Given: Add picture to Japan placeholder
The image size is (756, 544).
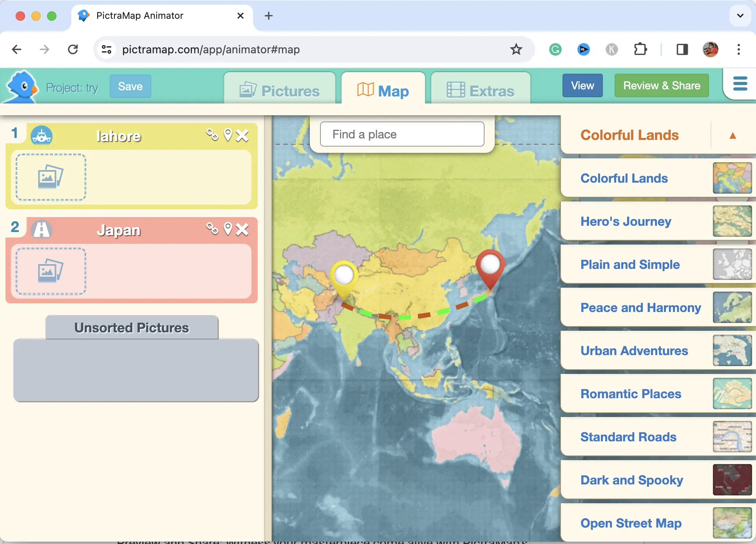Looking at the screenshot, I should coord(51,271).
